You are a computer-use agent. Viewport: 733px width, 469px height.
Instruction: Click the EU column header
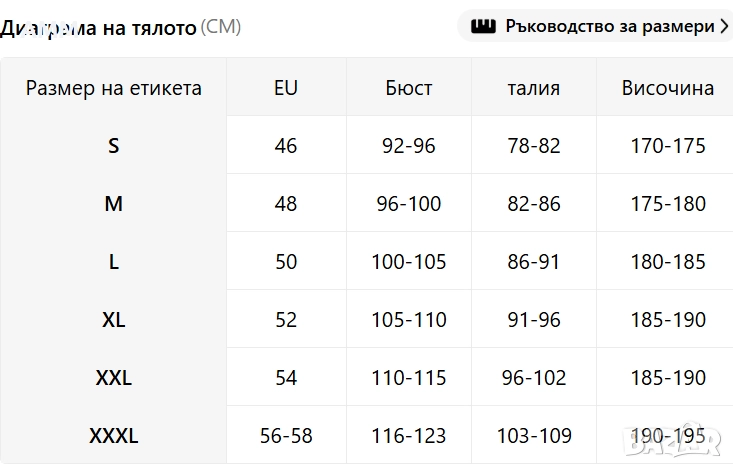(x=286, y=88)
